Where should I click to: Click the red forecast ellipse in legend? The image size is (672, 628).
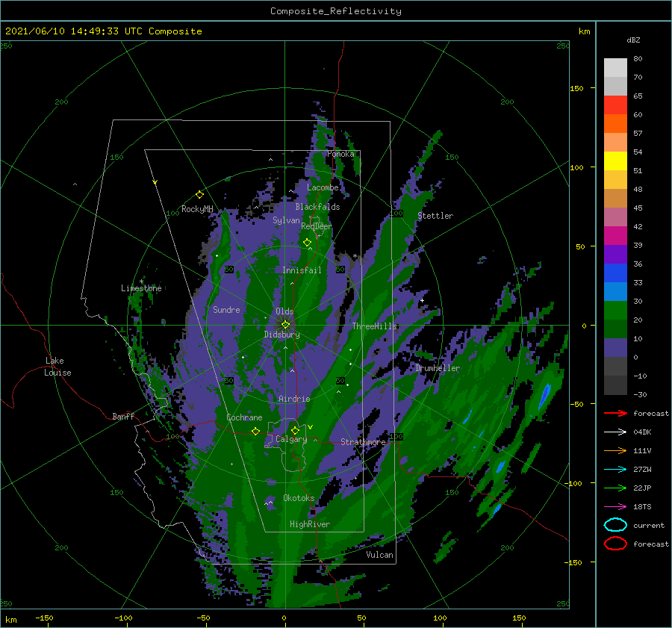615,544
